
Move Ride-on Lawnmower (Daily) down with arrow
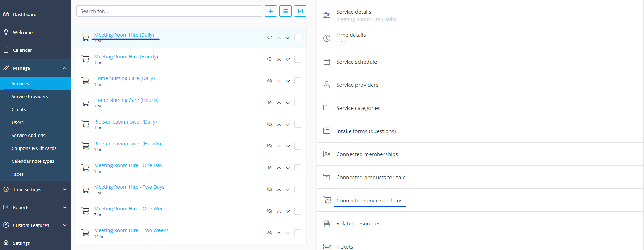[288, 125]
